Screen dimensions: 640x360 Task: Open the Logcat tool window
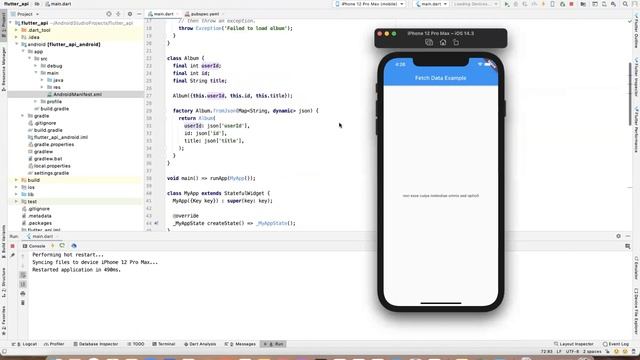(x=24, y=344)
